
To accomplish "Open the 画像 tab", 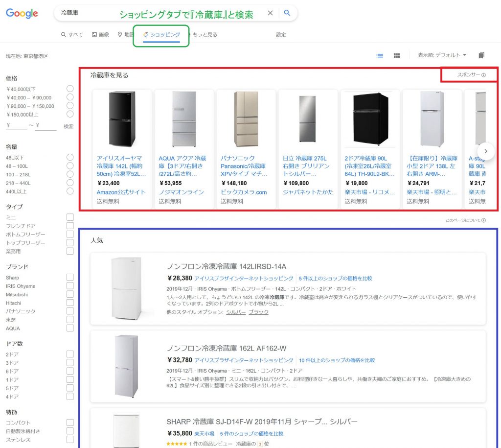I will click(100, 35).
